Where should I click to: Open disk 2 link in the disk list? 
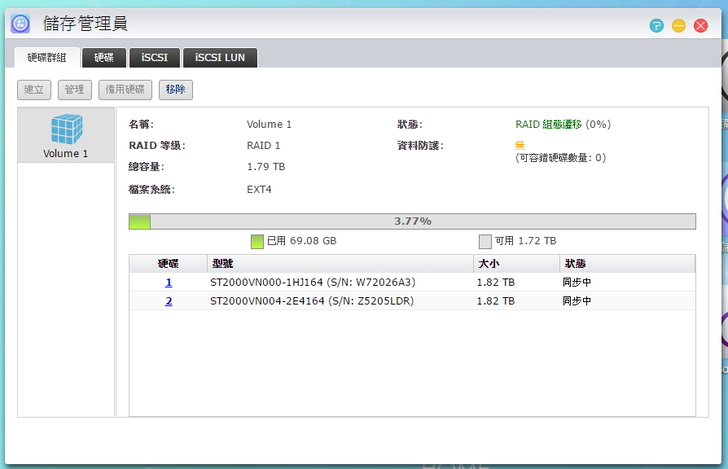[168, 301]
